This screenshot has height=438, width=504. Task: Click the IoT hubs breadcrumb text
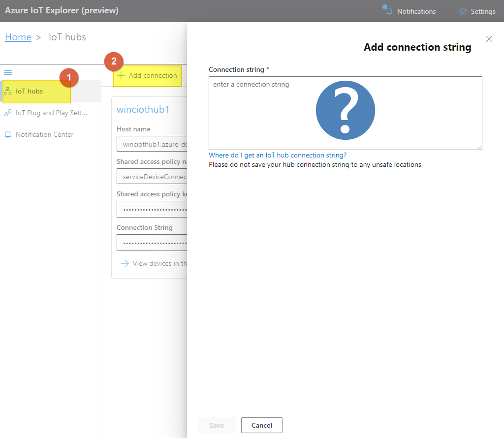pos(67,37)
